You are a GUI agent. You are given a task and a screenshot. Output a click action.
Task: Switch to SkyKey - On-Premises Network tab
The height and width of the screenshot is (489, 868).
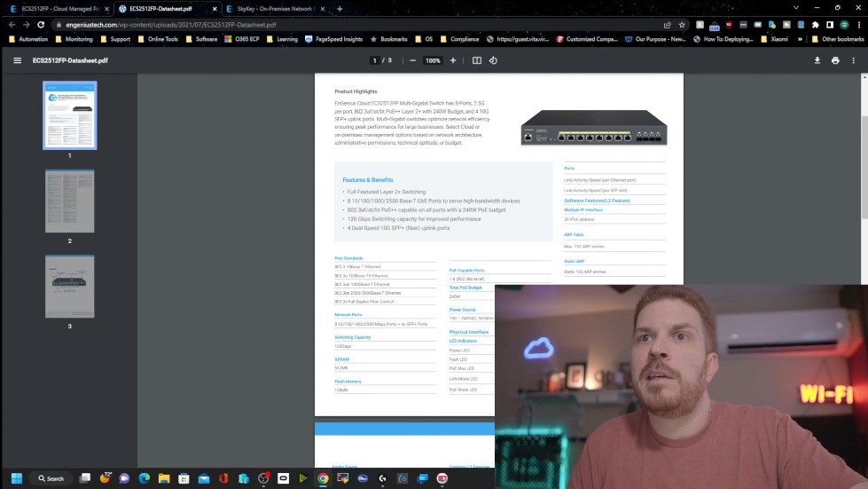pos(275,8)
